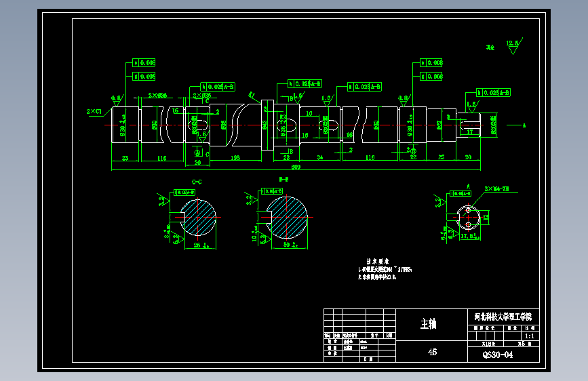Click the 'B-B' section view label
The image size is (588, 381).
284,180
